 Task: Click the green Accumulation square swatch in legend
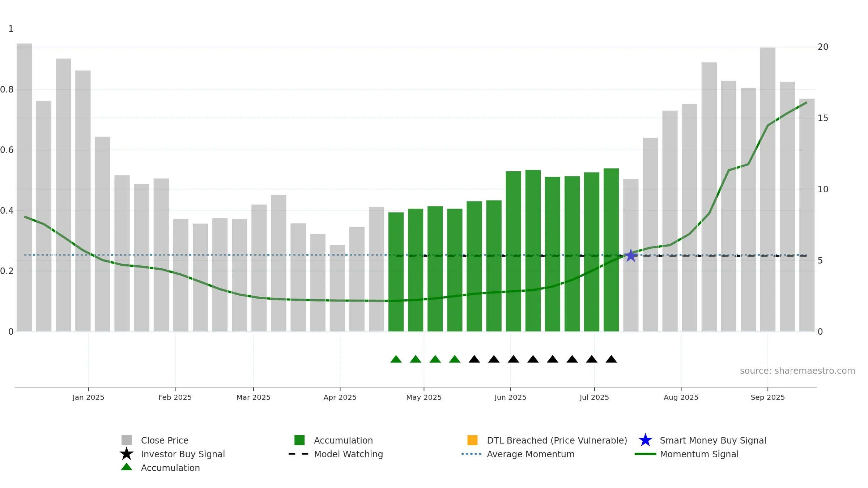coord(299,440)
